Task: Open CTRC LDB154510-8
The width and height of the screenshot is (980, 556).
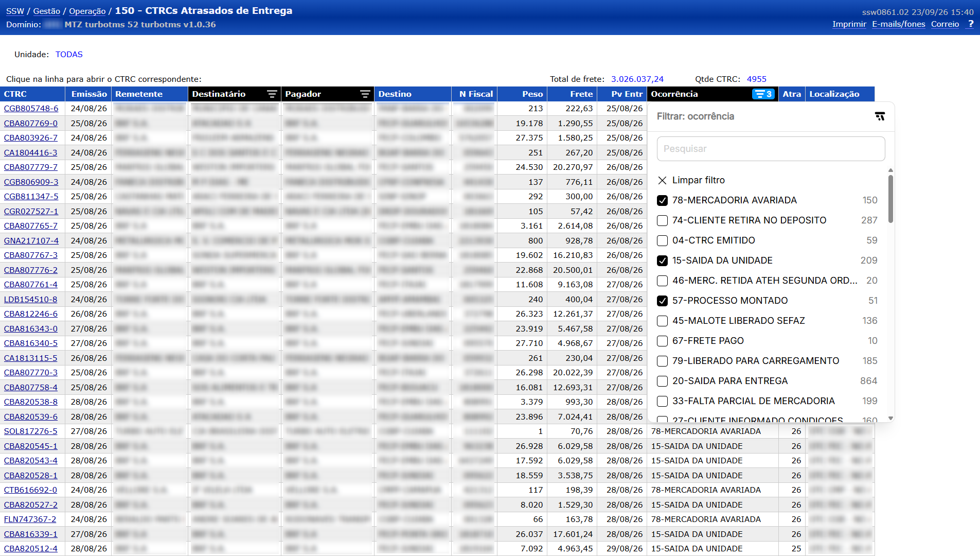Action: (31, 300)
